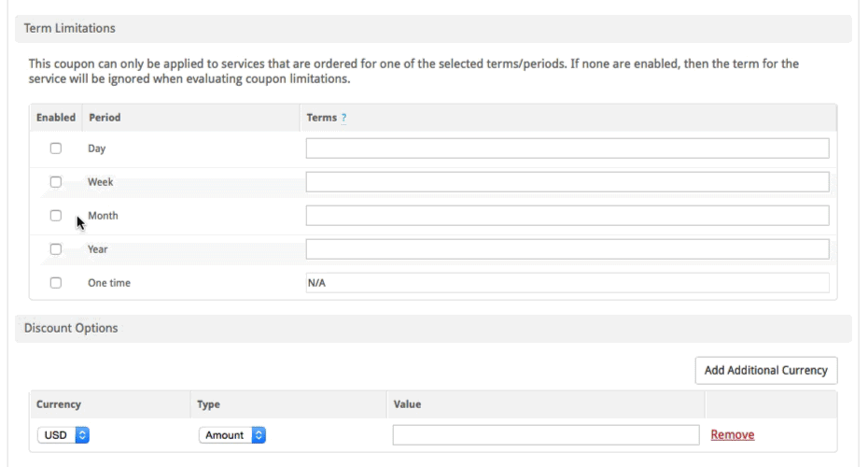The width and height of the screenshot is (868, 467).
Task: Focus the Year terms input field
Action: tap(567, 249)
